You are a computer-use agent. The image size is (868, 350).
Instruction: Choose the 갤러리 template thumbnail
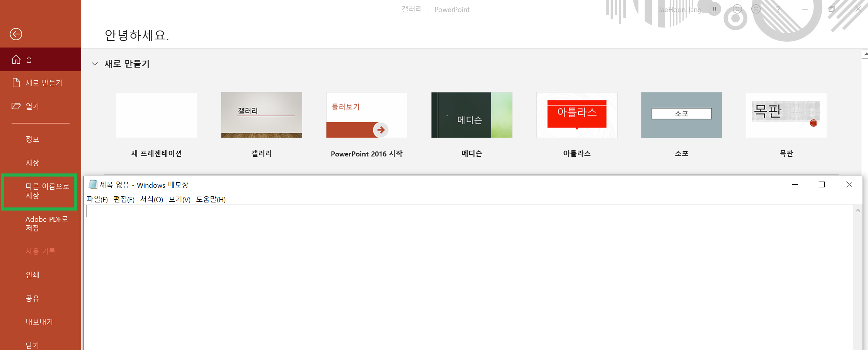(262, 115)
